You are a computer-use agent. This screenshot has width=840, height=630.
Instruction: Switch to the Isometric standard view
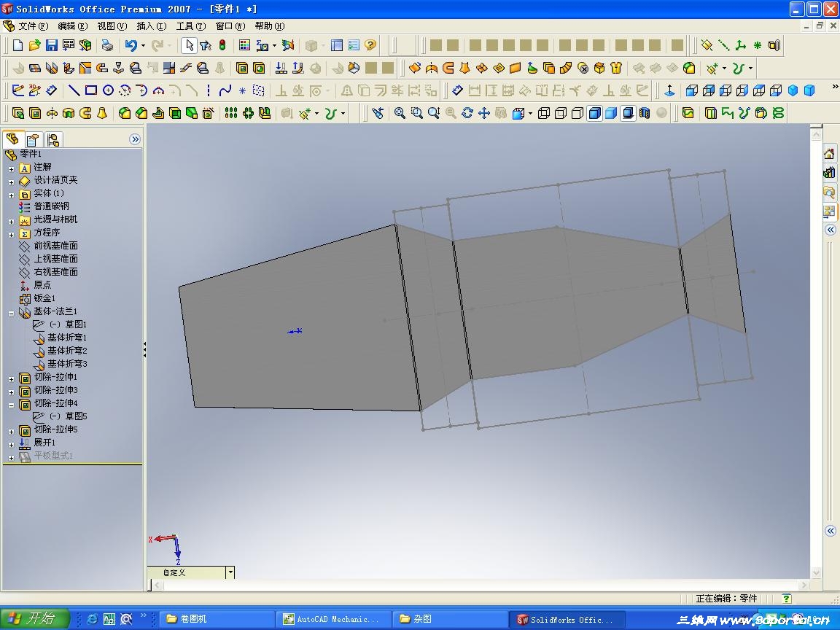point(793,90)
